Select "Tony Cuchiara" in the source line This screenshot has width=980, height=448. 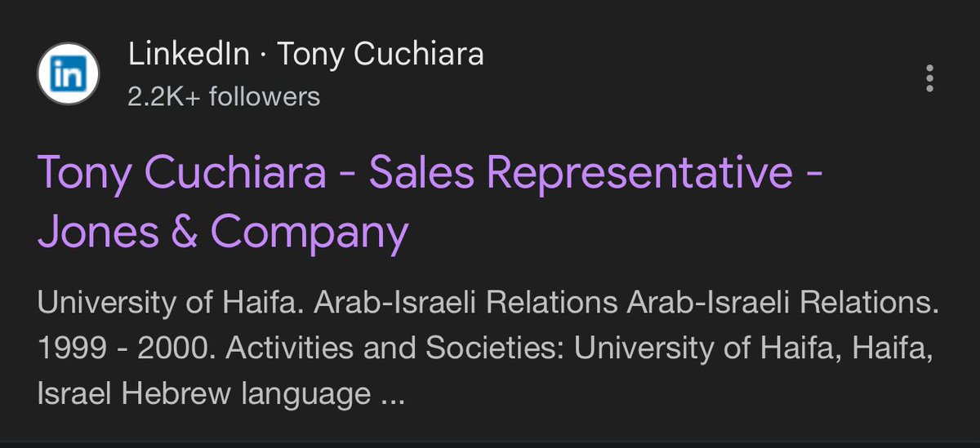[381, 55]
